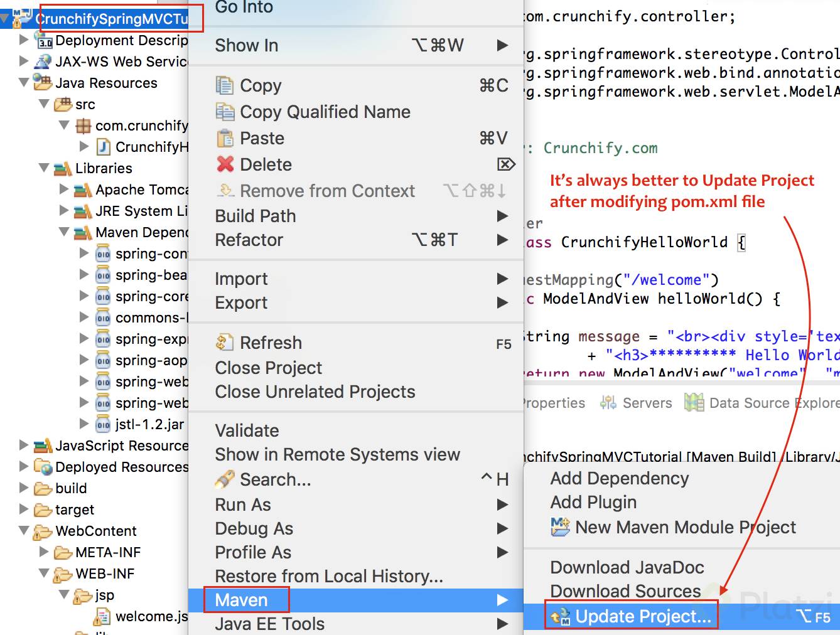Click the Copy icon in the context menu
The image size is (840, 635).
pos(224,85)
